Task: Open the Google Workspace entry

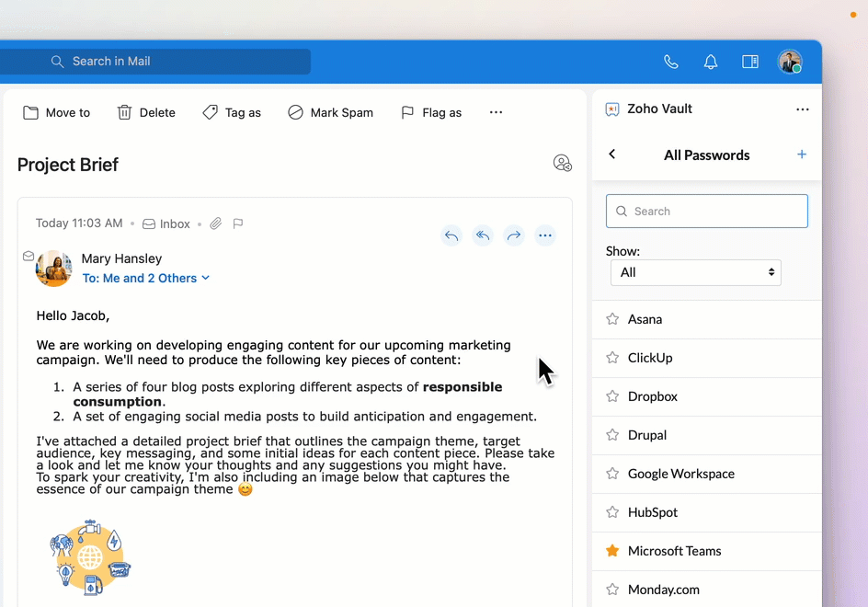Action: point(707,474)
